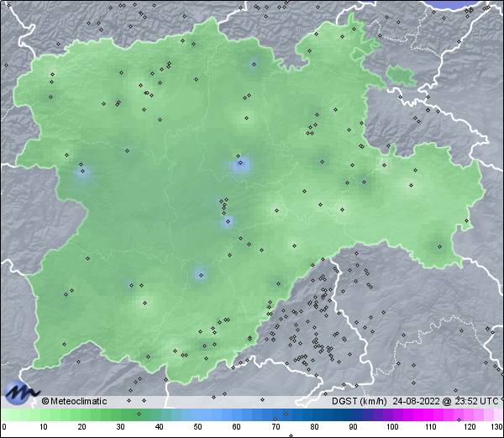Click the 23:52 UTC time text
The height and width of the screenshot is (438, 504).
click(475, 401)
